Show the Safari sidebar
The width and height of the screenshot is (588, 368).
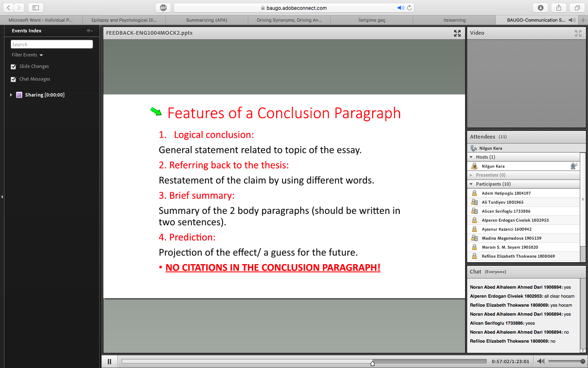pyautogui.click(x=36, y=8)
